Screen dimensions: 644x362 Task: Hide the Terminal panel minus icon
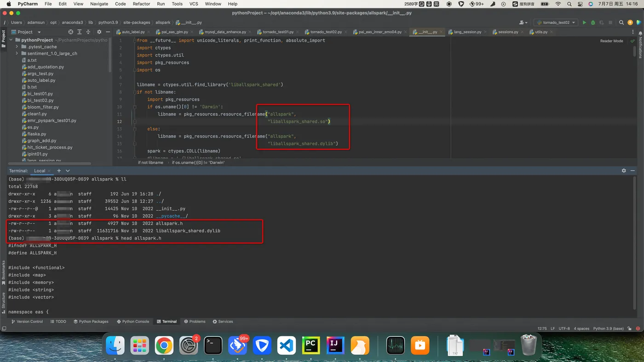pos(632,170)
